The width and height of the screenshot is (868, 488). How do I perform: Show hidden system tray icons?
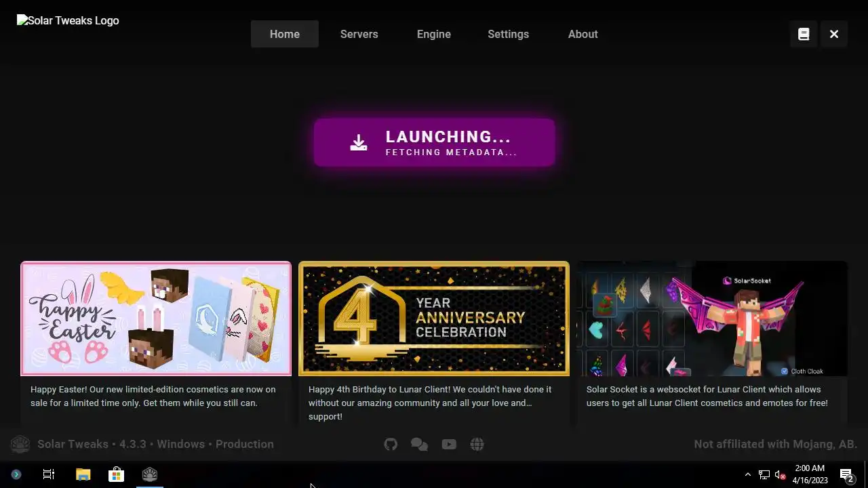748,474
